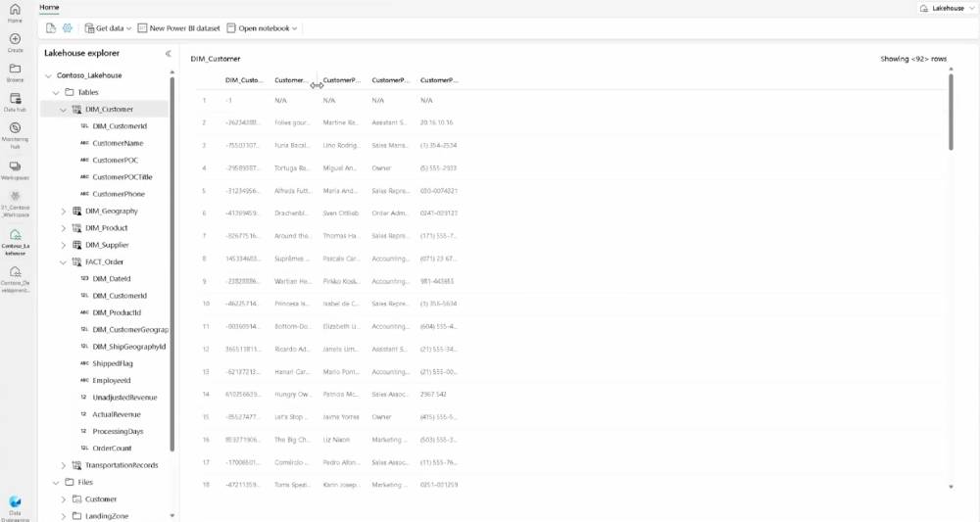Screen dimensions: 980x522
Task: Click the Showing <92> rows label
Action: [913, 59]
